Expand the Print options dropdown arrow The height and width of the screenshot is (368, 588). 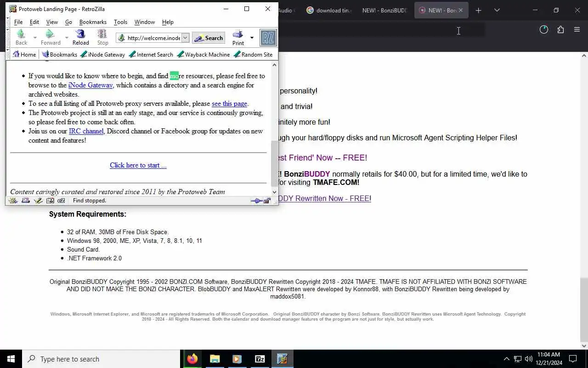[252, 38]
